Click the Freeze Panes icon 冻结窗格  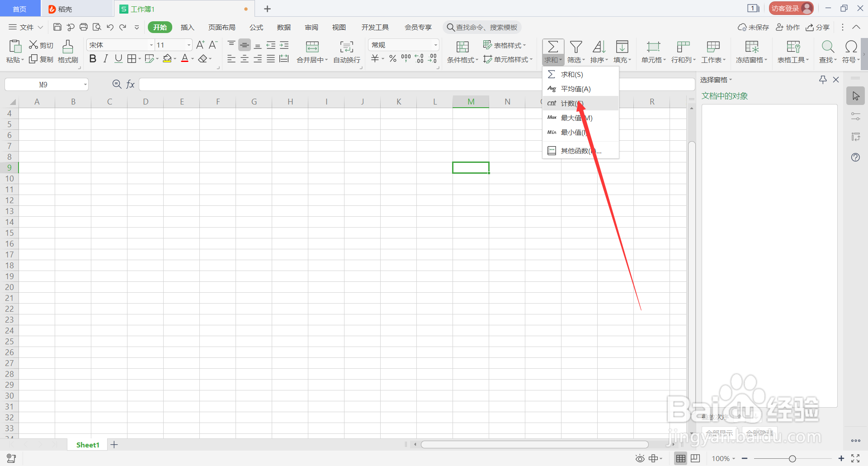[751, 51]
